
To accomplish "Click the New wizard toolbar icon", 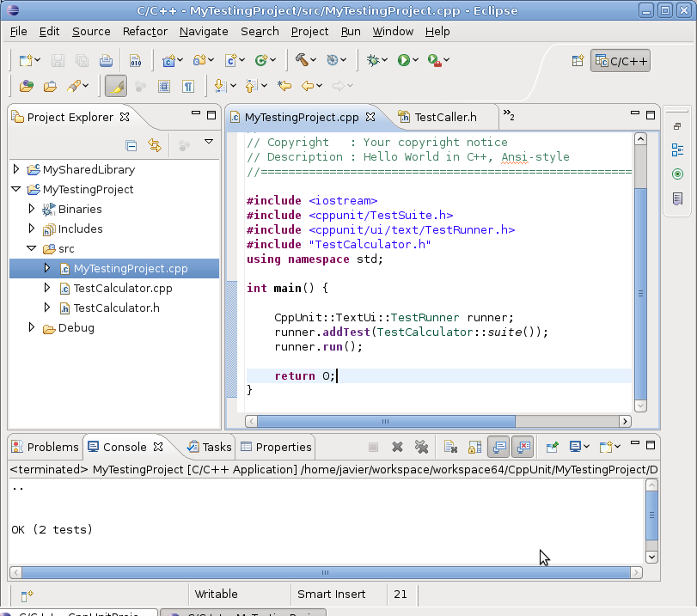I will point(26,60).
